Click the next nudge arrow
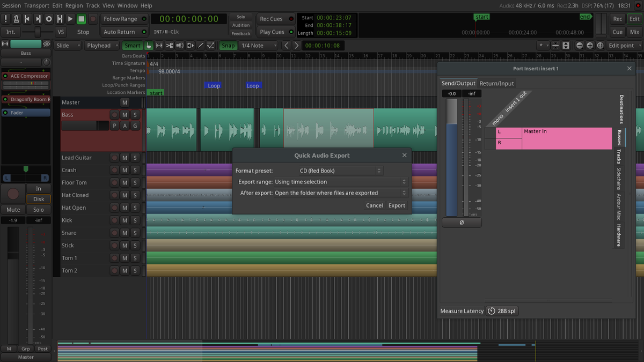 click(x=296, y=46)
